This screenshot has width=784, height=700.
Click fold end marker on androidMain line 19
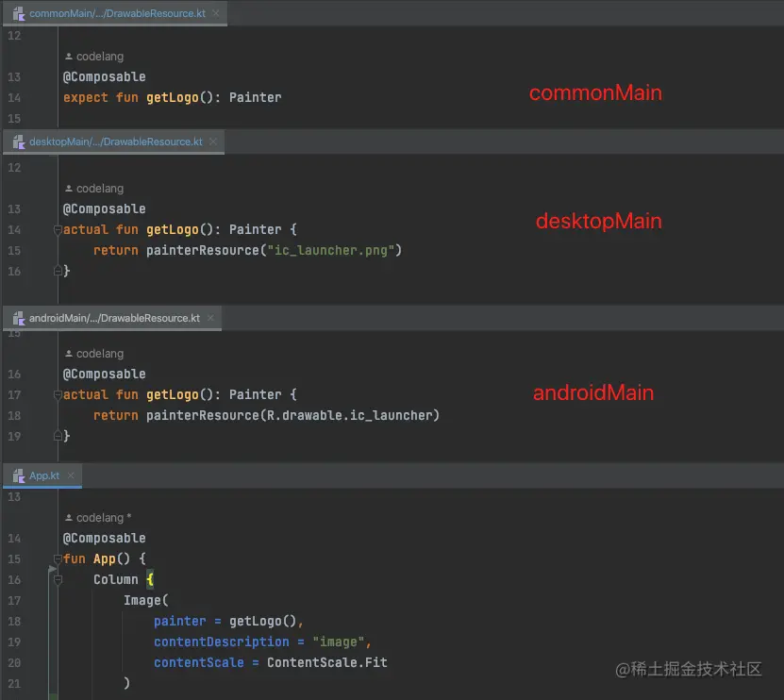point(58,436)
